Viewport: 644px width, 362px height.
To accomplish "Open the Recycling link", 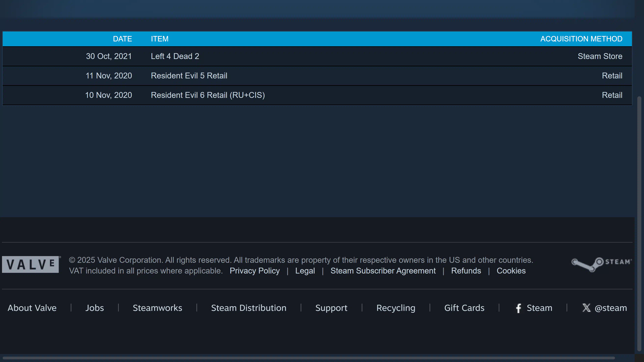I will coord(396,308).
